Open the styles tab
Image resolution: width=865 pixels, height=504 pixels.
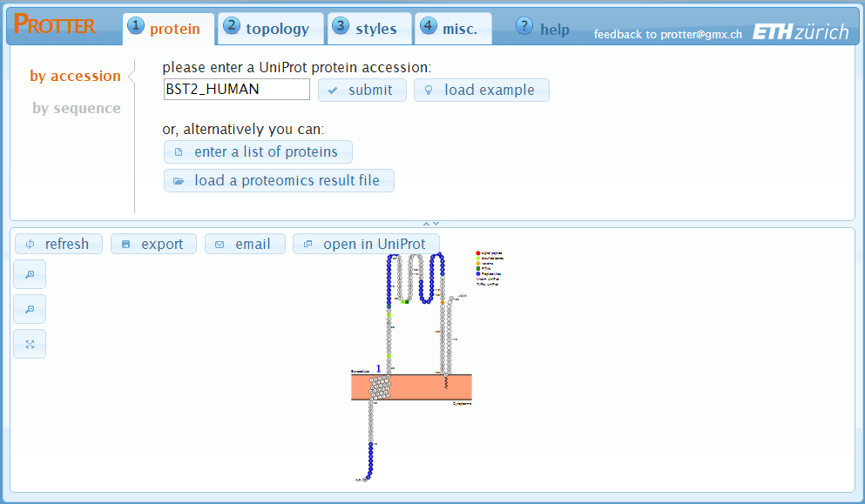pos(368,29)
